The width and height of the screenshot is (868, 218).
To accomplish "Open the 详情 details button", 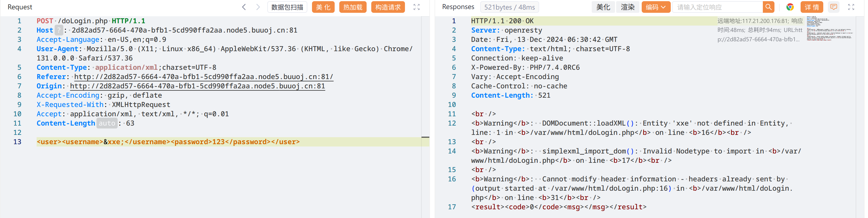I will pos(812,7).
